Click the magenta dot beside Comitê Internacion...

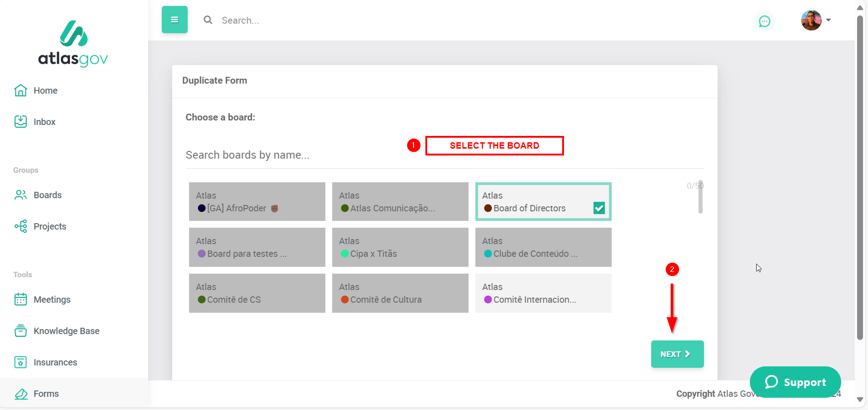pos(488,300)
